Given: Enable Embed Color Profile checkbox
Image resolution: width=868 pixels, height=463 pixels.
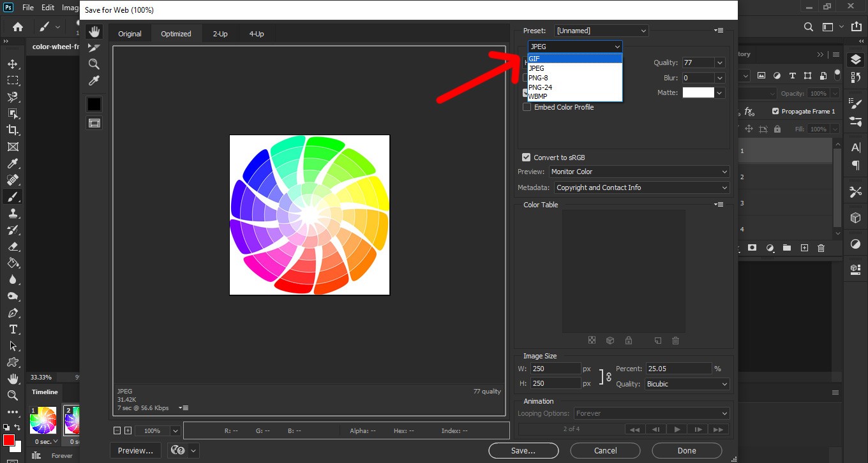Looking at the screenshot, I should click(527, 107).
